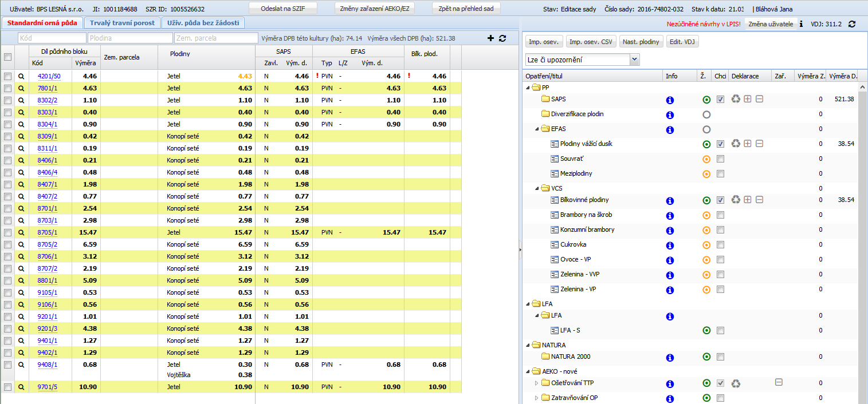Click the info icon for Cukrovka

click(x=670, y=245)
